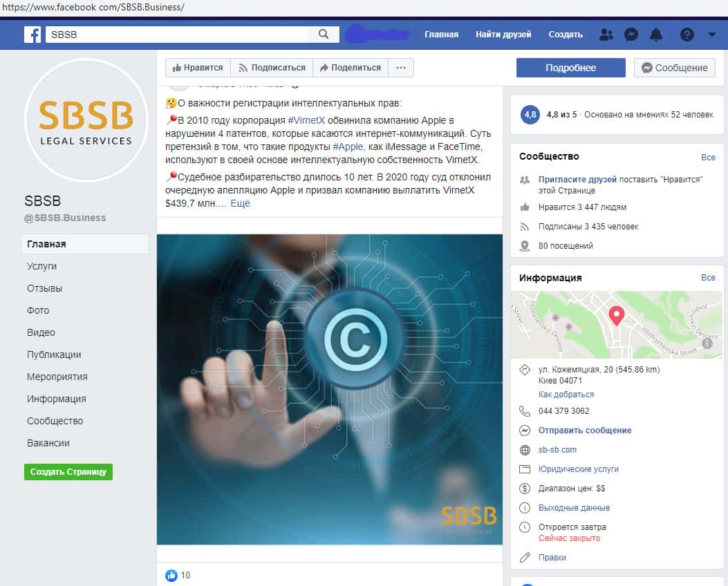The width and height of the screenshot is (728, 586).
Task: Open the Messenger icon in top bar
Action: pyautogui.click(x=631, y=35)
